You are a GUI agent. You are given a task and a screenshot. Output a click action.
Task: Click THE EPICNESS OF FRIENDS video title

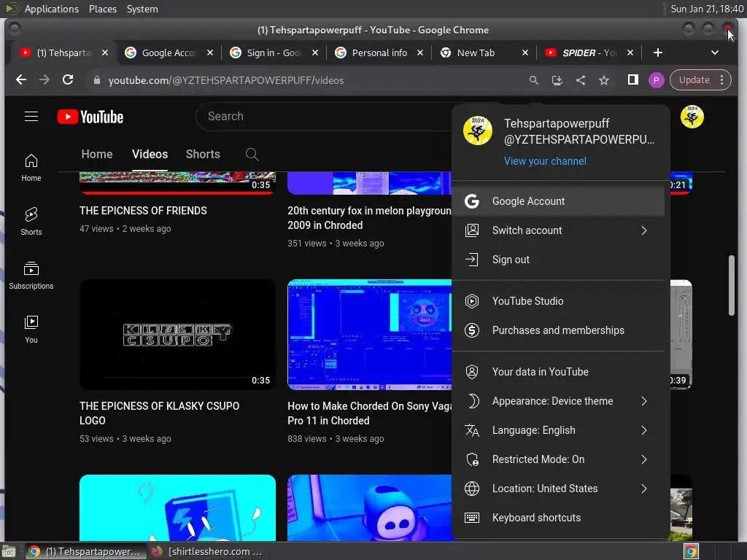pyautogui.click(x=143, y=211)
